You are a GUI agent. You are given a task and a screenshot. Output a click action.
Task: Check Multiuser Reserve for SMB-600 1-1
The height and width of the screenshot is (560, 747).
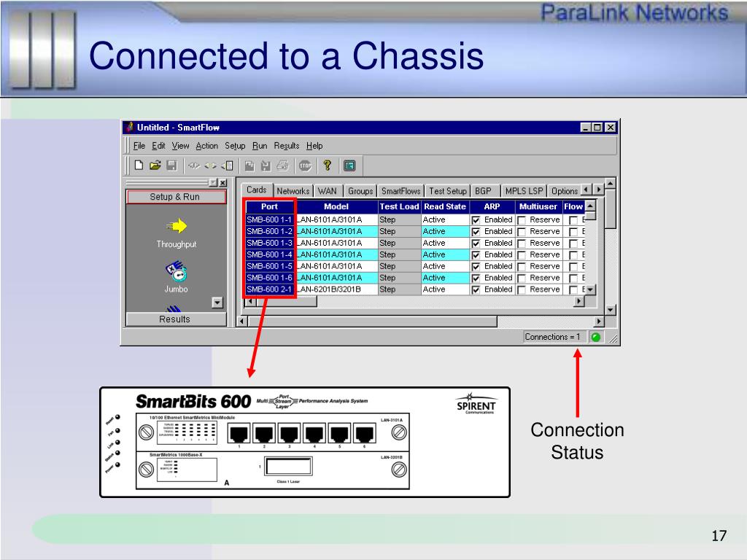(522, 220)
